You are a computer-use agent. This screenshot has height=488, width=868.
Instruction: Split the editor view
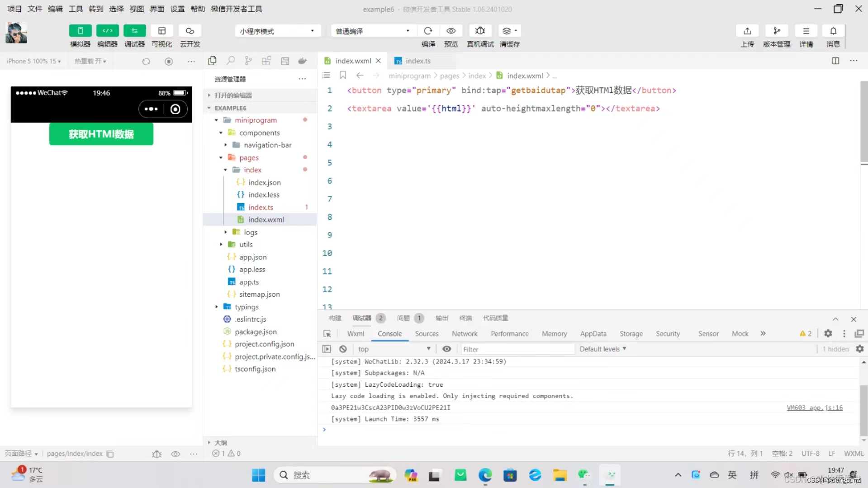835,61
